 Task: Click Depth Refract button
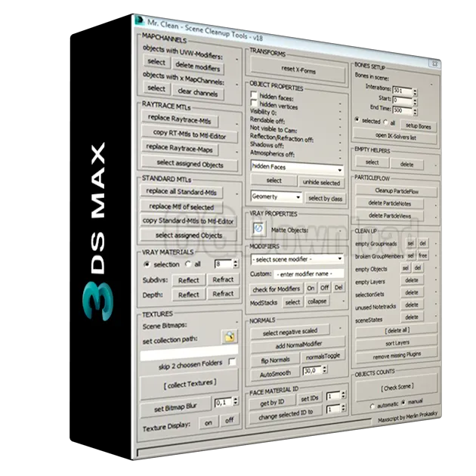point(223,294)
